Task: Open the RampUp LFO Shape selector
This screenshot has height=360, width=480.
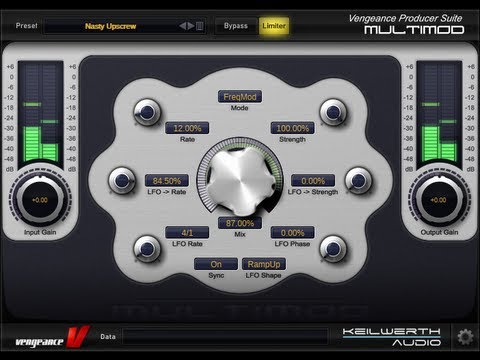Action: coord(264,264)
